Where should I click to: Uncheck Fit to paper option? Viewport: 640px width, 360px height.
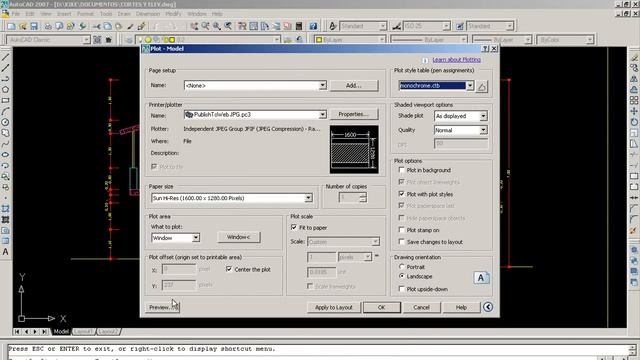[294, 227]
